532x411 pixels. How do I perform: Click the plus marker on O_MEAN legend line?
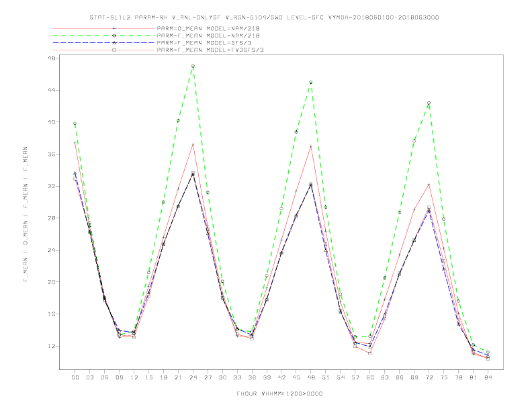(114, 28)
